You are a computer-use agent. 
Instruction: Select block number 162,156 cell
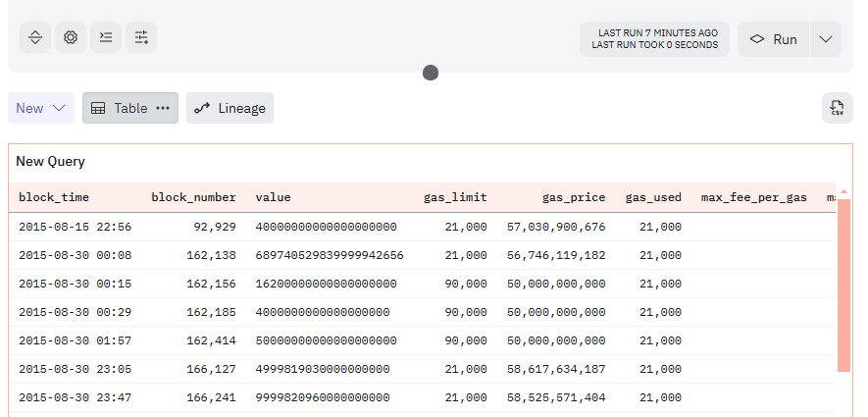(211, 284)
